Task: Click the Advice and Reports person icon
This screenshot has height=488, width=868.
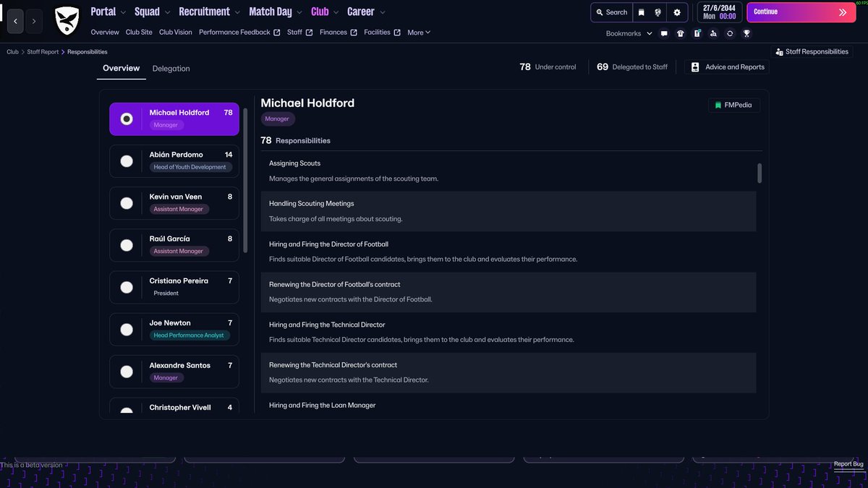Action: [x=695, y=67]
